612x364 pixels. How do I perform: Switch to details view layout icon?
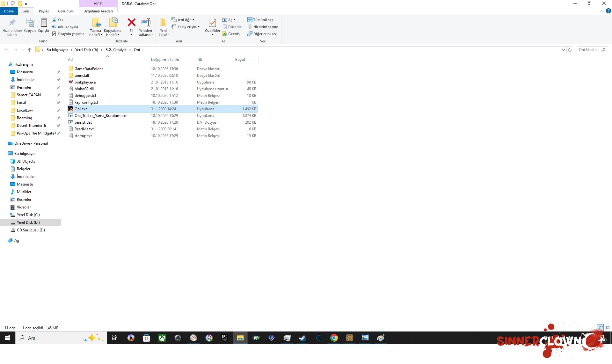(600, 328)
